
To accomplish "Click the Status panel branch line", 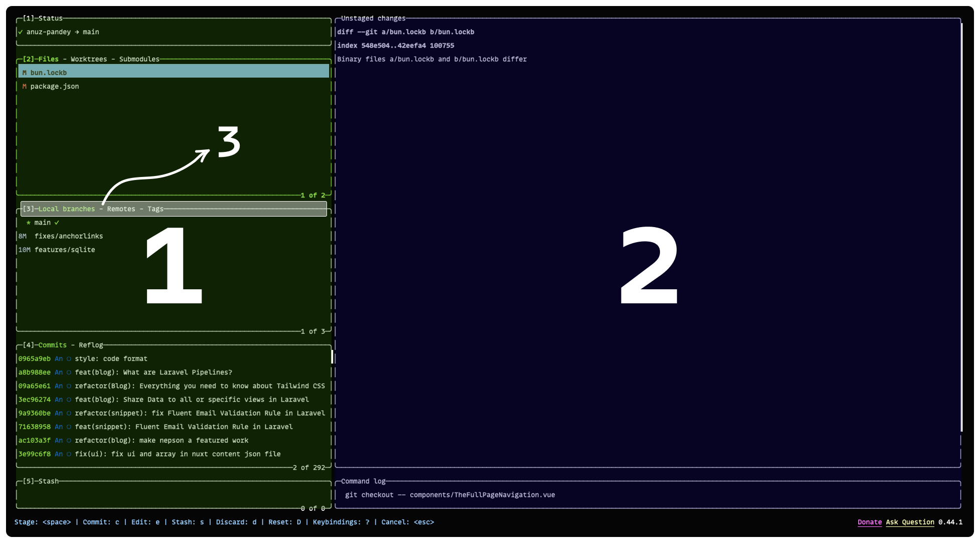I will click(x=62, y=32).
